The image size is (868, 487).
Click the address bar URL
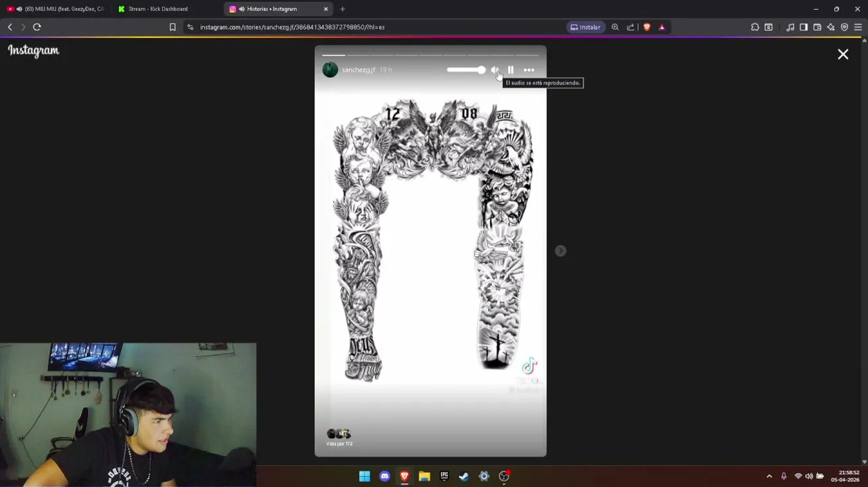point(292,27)
